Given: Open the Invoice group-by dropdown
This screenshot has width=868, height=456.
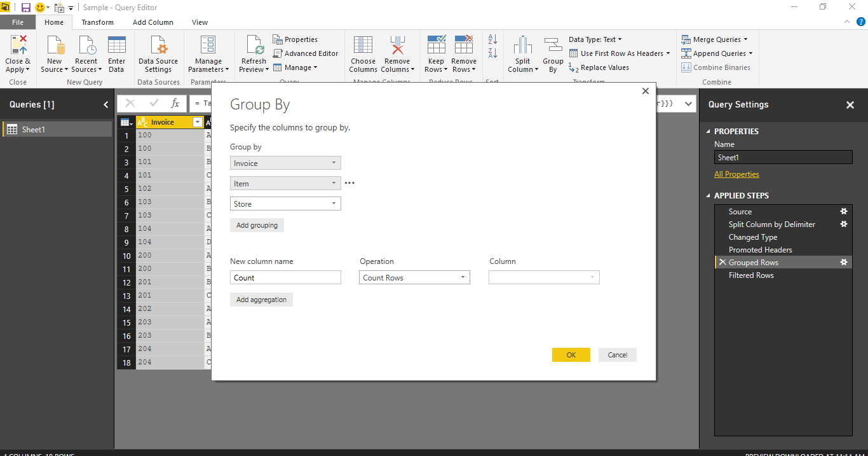Looking at the screenshot, I should coord(285,163).
